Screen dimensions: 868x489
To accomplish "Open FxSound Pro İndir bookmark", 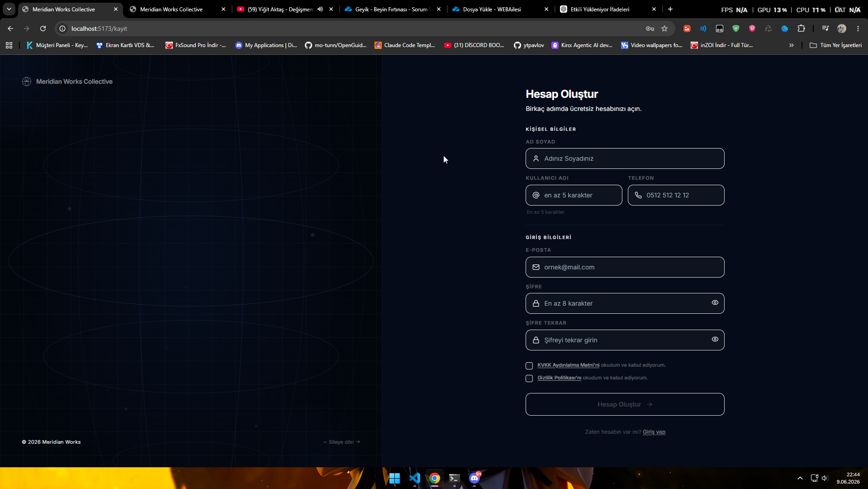I will tap(195, 45).
